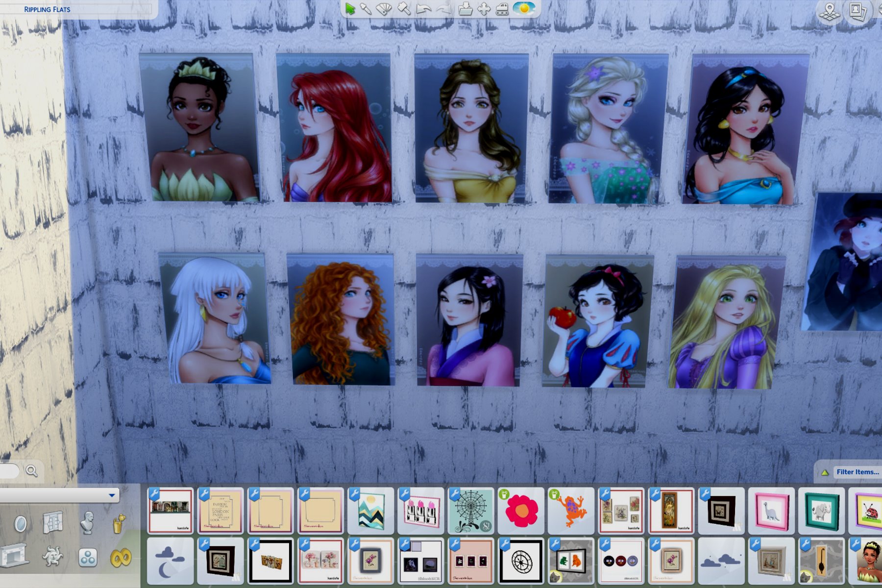Choose the Design tool swatch fan
The image size is (882, 588).
[384, 9]
